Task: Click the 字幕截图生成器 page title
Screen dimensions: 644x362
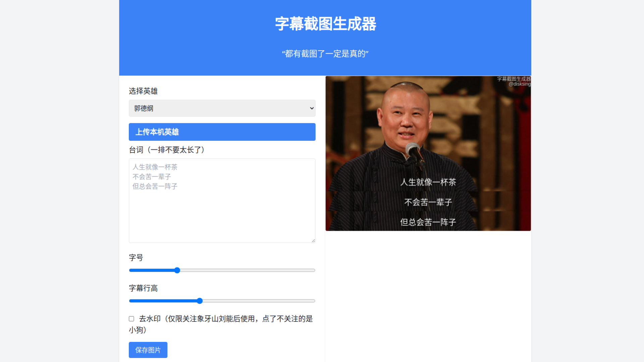Action: pos(325,24)
